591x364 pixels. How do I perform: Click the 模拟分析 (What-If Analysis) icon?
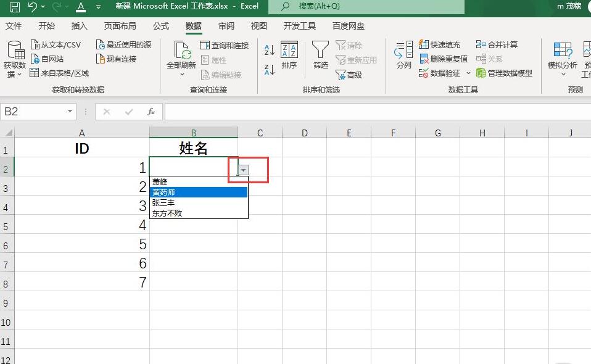563,56
